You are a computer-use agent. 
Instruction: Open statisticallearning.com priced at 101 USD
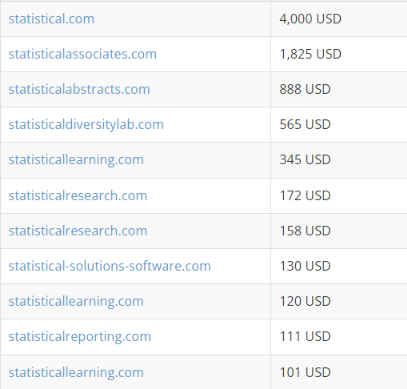pos(76,372)
